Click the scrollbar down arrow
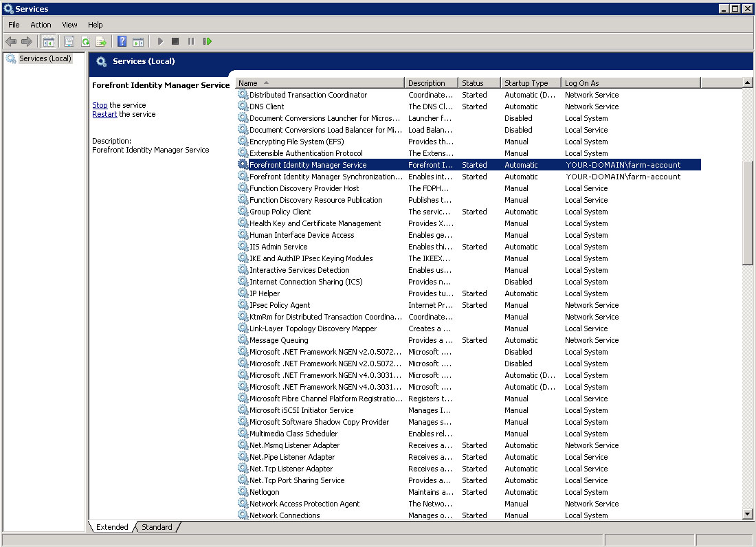 pyautogui.click(x=747, y=514)
